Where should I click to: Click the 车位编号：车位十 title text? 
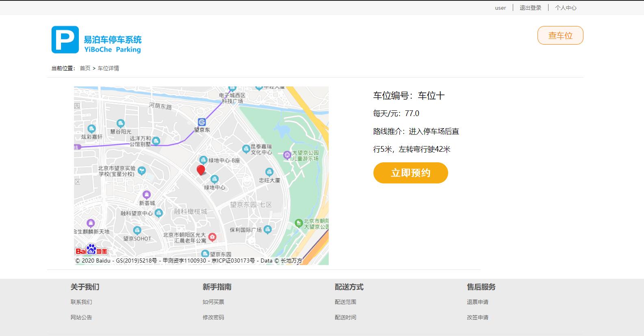409,96
